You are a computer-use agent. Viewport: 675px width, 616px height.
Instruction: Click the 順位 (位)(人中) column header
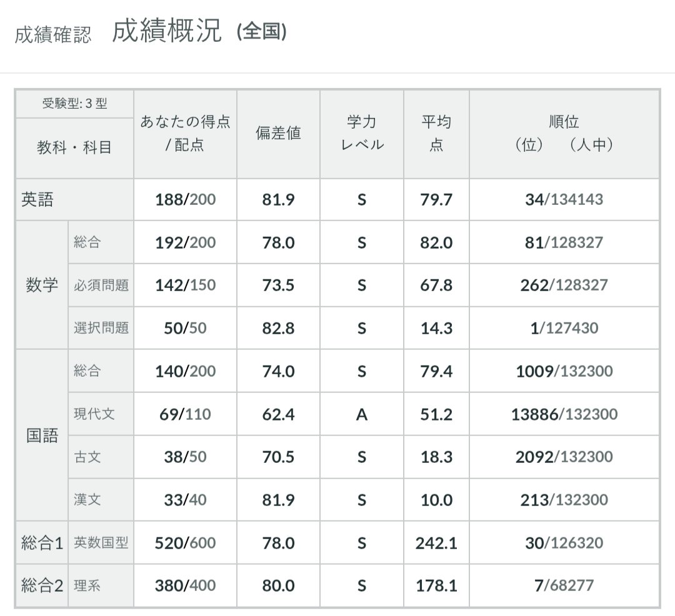coord(564,134)
